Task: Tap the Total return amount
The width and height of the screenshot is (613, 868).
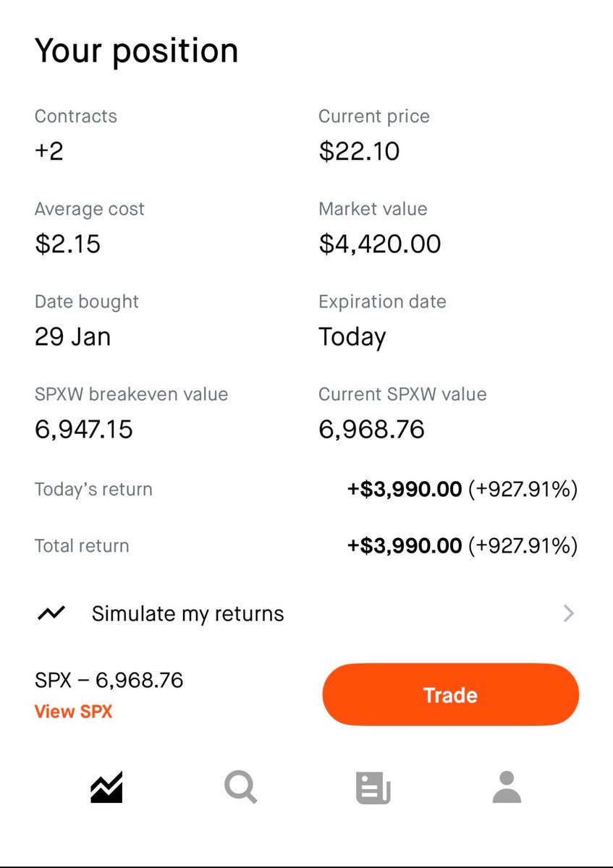Action: pyautogui.click(x=405, y=546)
